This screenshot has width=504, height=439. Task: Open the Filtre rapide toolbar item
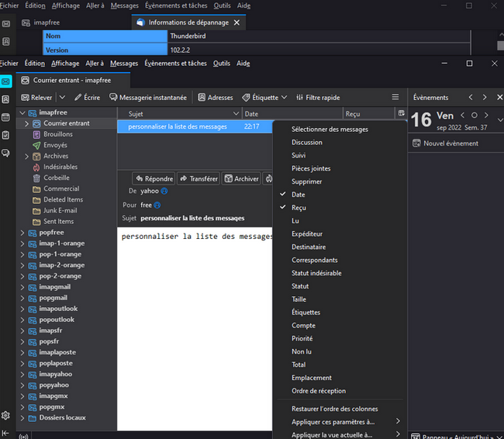317,98
